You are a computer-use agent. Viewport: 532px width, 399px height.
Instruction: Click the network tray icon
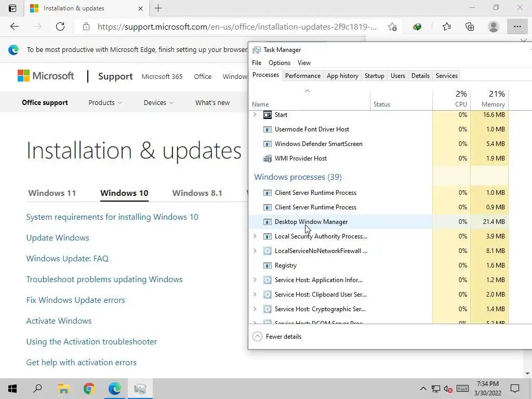tap(436, 389)
